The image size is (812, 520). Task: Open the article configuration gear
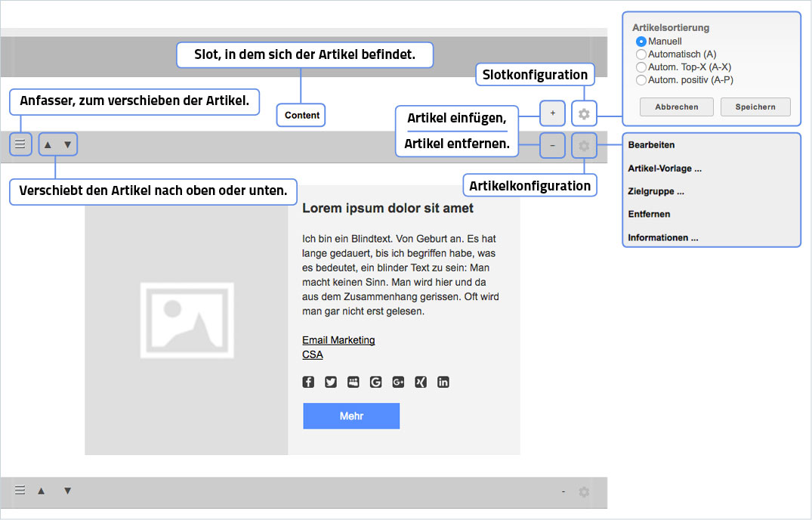(x=584, y=145)
